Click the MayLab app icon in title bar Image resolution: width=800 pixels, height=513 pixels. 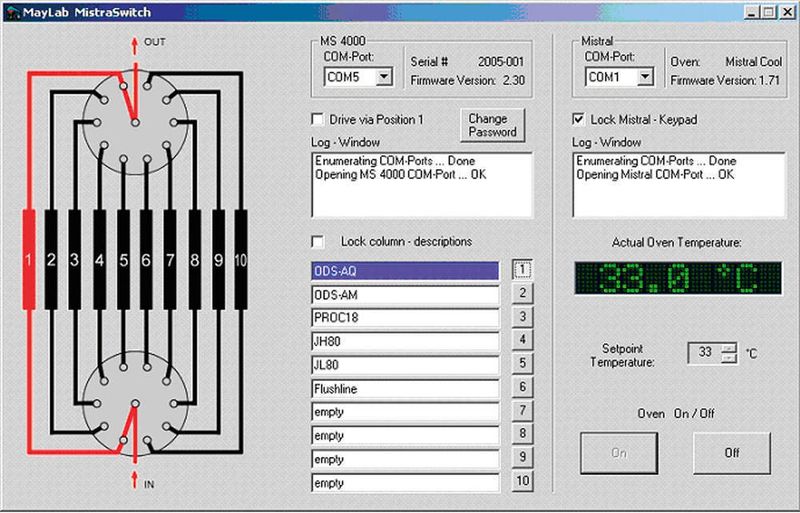(12, 11)
